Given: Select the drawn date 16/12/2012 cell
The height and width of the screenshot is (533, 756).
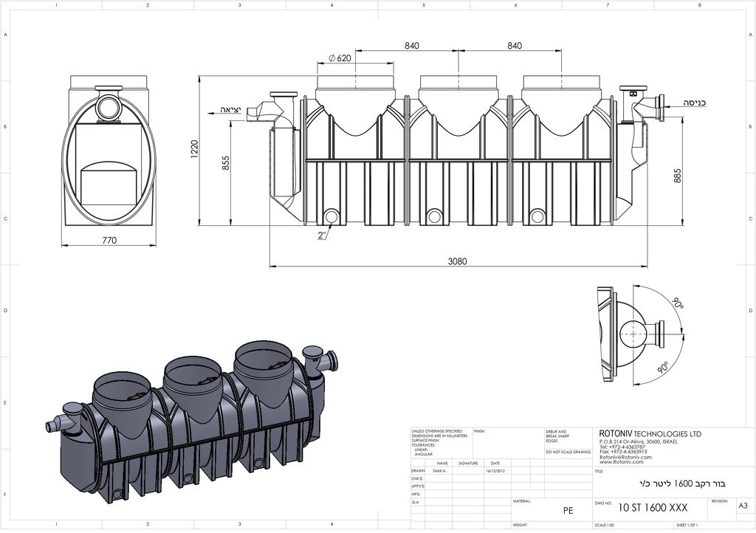Looking at the screenshot, I should click(495, 470).
